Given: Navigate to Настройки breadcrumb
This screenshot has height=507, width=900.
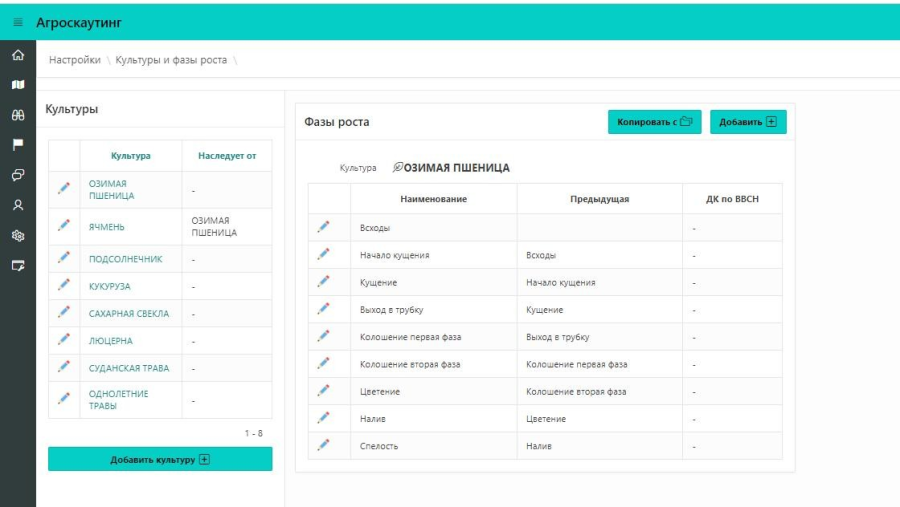Looking at the screenshot, I should 74,60.
